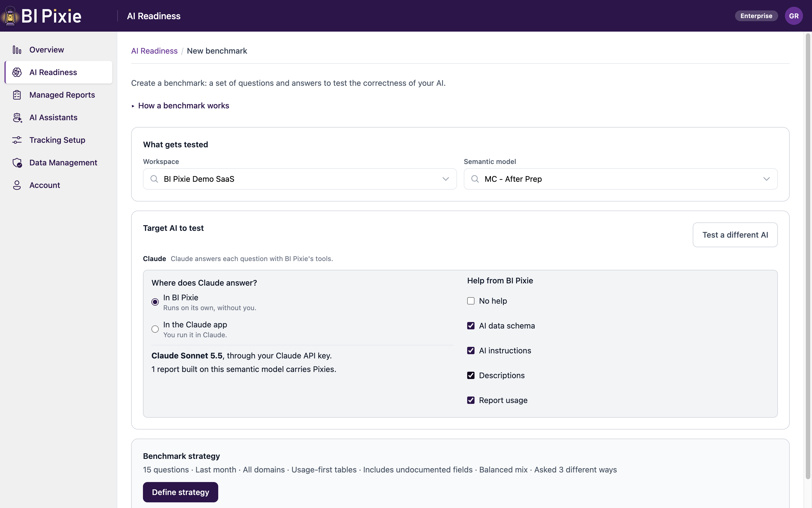Uncheck the Report usage checkbox
Viewport: 812px width, 508px height.
tap(471, 400)
